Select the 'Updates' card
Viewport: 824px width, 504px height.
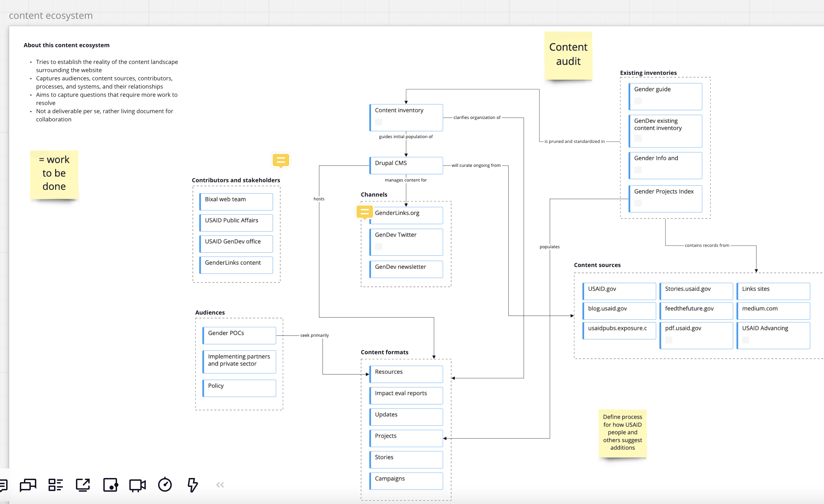click(x=406, y=417)
